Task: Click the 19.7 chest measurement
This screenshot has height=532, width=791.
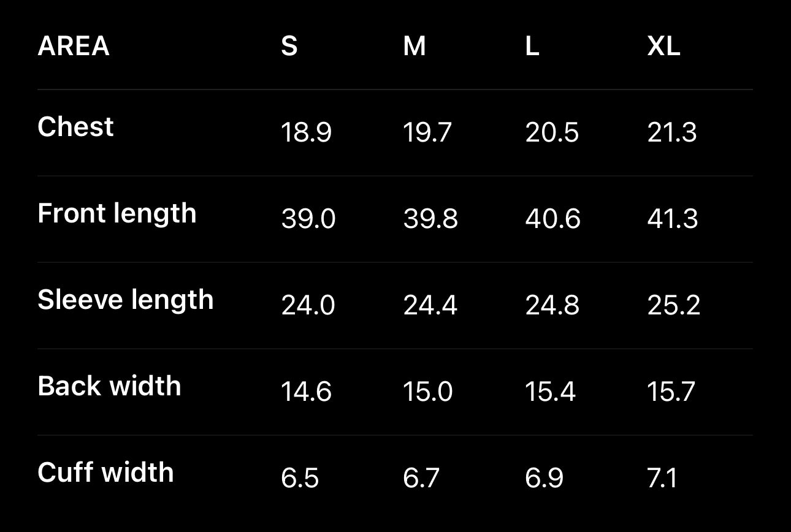Action: coord(427,132)
